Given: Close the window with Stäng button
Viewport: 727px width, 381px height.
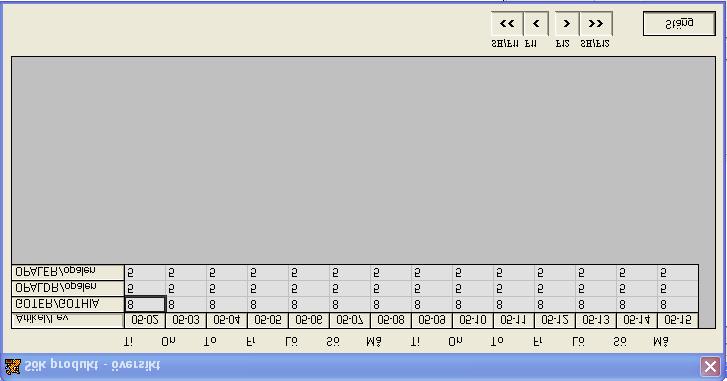Looking at the screenshot, I should (x=679, y=24).
